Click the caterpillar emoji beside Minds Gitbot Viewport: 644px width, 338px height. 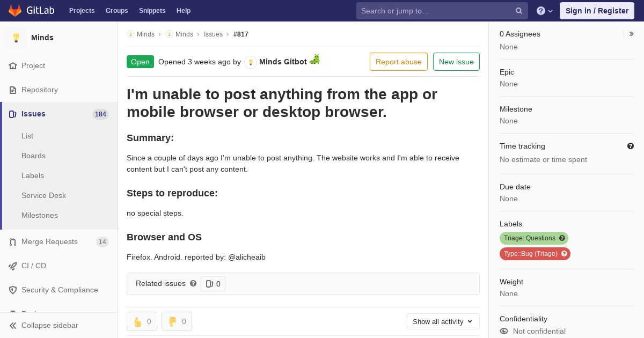314,59
